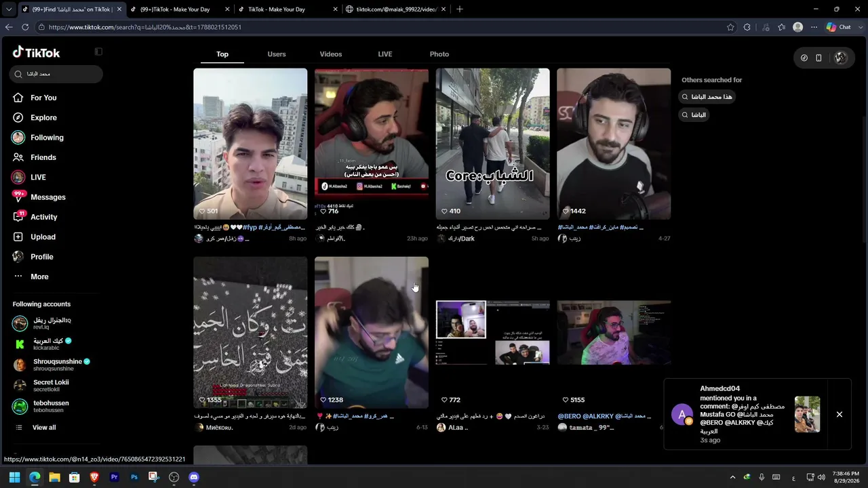Open Discord from the taskbar
The height and width of the screenshot is (488, 868).
(x=194, y=477)
